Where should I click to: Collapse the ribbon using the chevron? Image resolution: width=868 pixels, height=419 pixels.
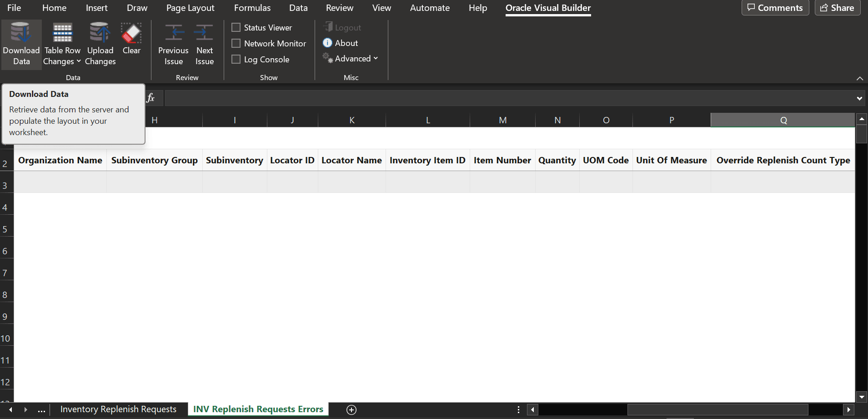tap(860, 78)
